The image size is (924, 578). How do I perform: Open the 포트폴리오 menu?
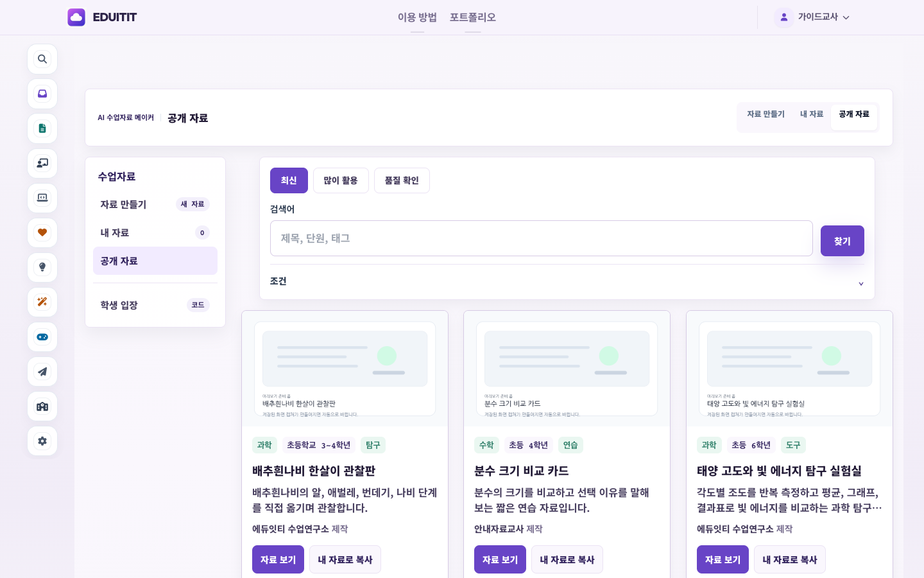(473, 17)
